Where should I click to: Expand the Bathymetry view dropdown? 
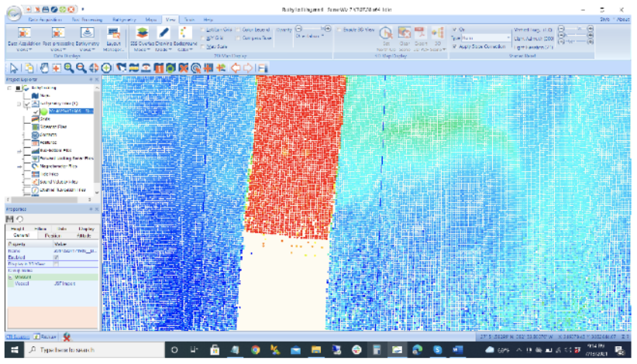point(88,50)
